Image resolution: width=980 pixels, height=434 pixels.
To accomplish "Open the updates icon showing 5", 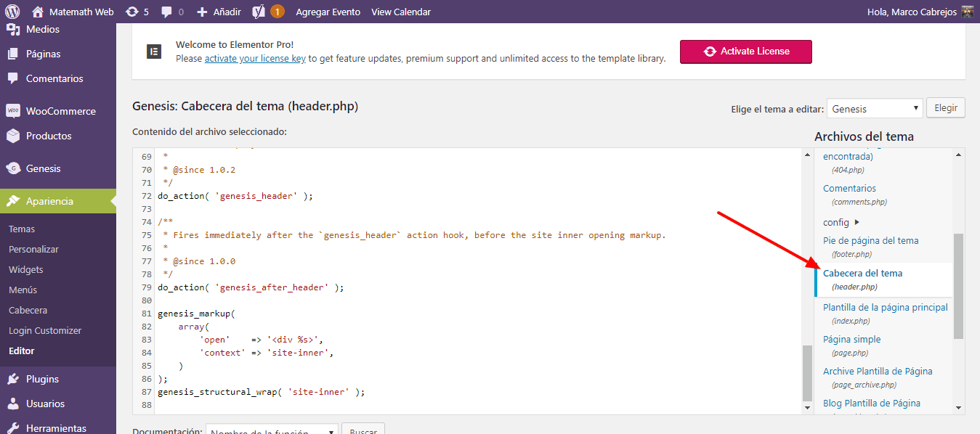I will pos(131,12).
